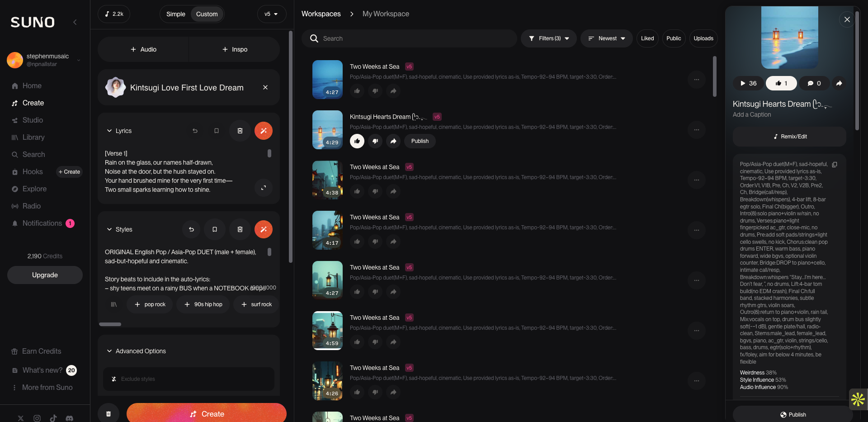Open Notifications in the sidebar
The height and width of the screenshot is (422, 868).
tap(42, 223)
